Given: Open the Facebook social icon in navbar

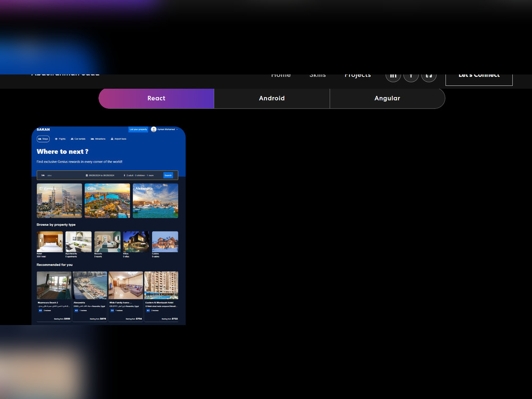Looking at the screenshot, I should tap(411, 78).
